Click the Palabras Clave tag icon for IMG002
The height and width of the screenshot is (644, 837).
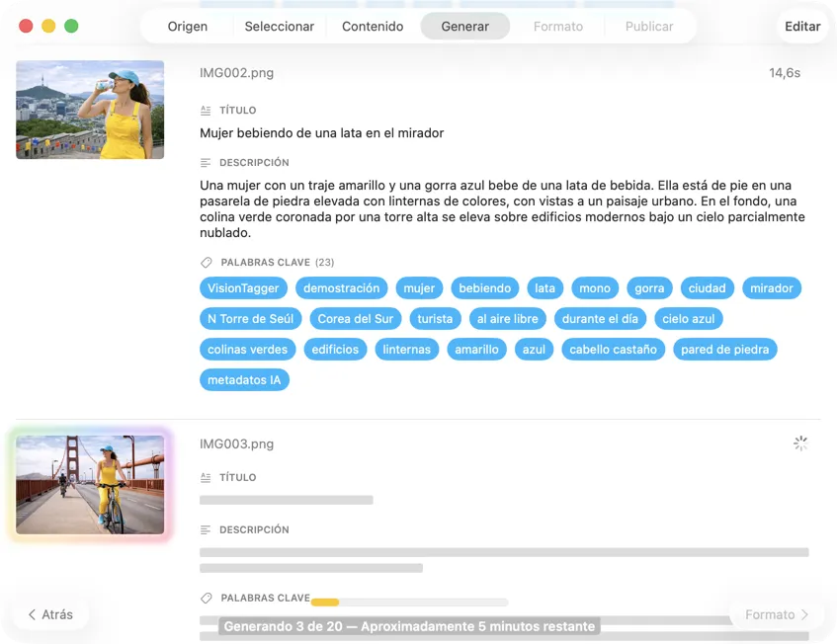[206, 263]
